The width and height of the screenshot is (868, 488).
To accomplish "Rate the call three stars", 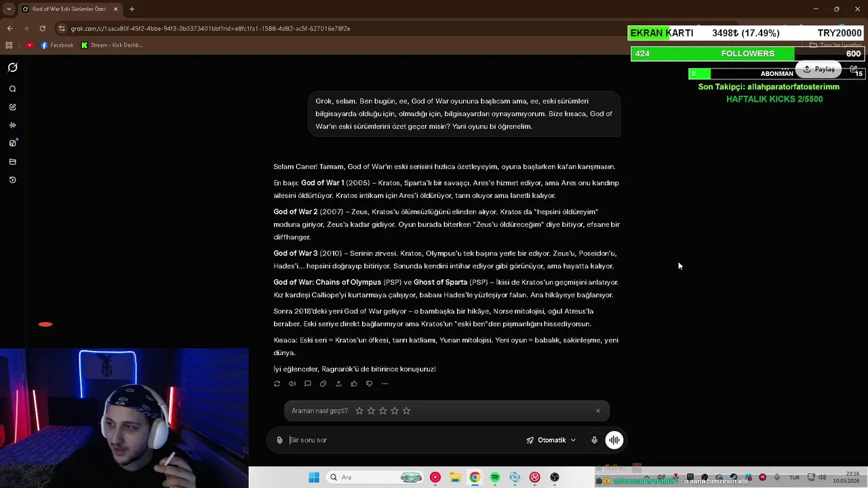I will point(382,411).
